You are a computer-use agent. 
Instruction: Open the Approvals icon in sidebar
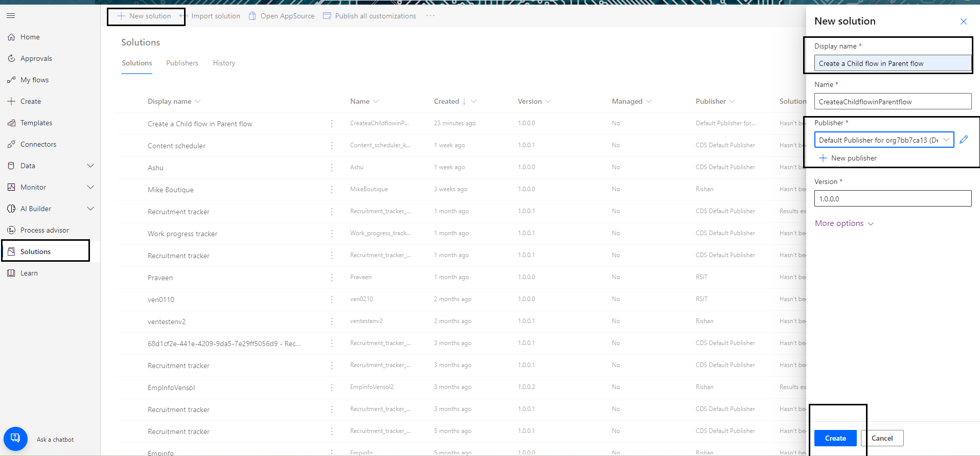tap(11, 59)
